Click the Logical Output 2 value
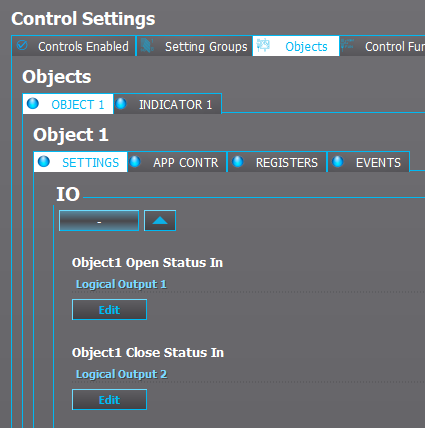The width and height of the screenshot is (425, 428). tap(121, 374)
